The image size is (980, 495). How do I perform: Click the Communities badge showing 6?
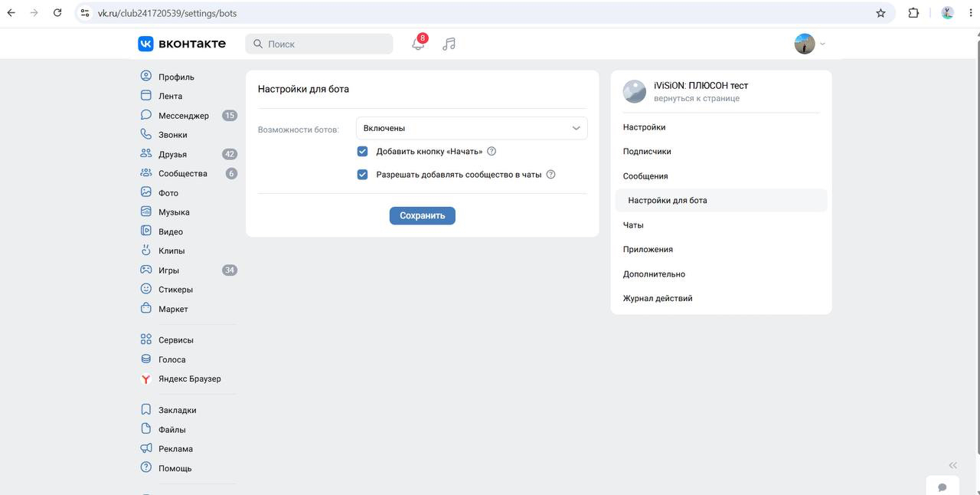click(231, 173)
